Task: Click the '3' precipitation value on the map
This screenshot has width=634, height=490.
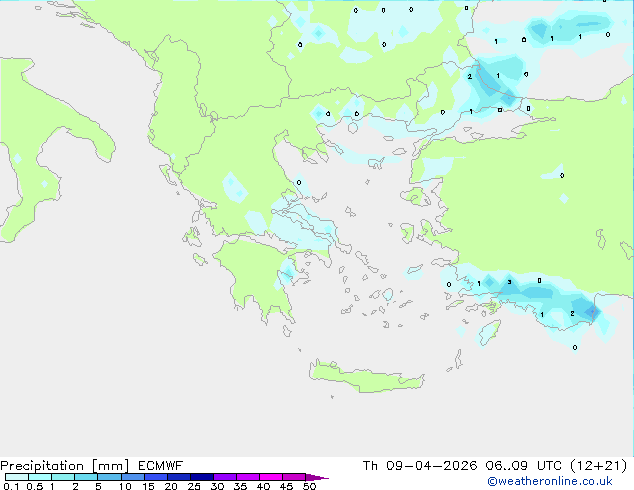Action: pyautogui.click(x=509, y=282)
